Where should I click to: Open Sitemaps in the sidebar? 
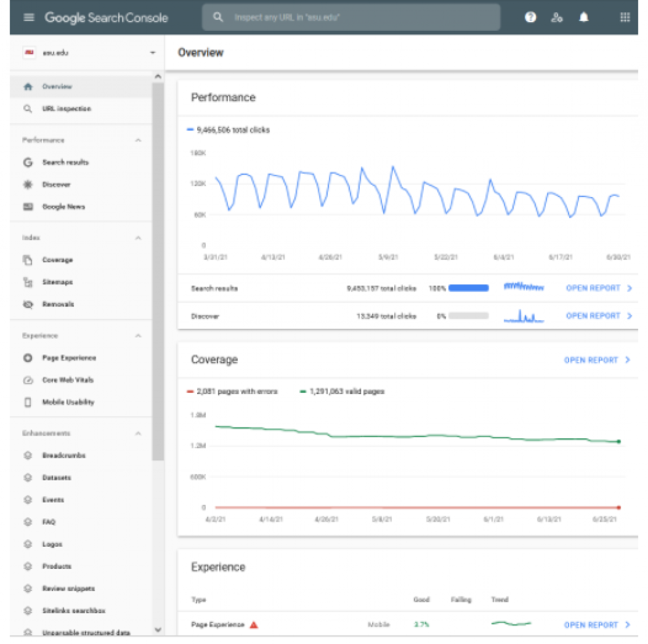click(81, 282)
